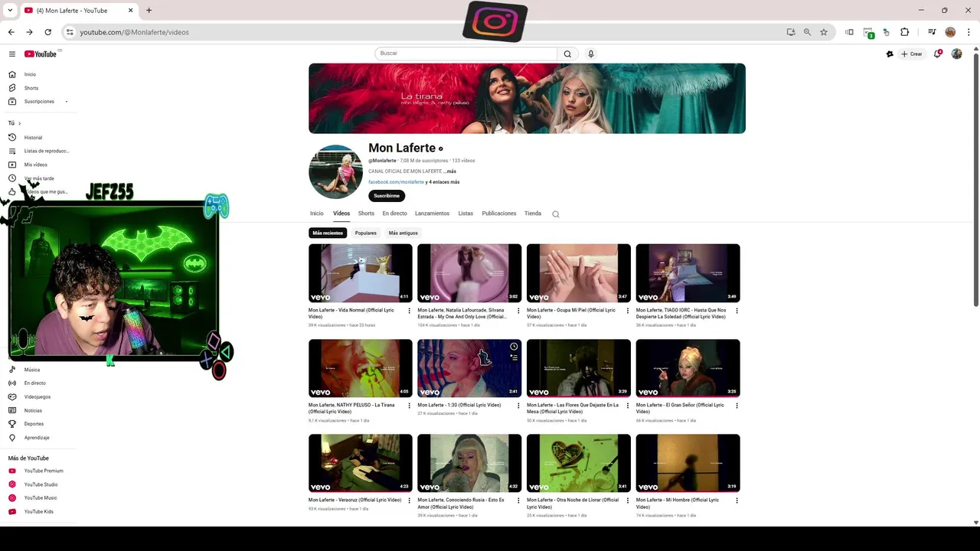The height and width of the screenshot is (551, 980).
Task: Select the Populares filter chip
Action: click(x=366, y=233)
